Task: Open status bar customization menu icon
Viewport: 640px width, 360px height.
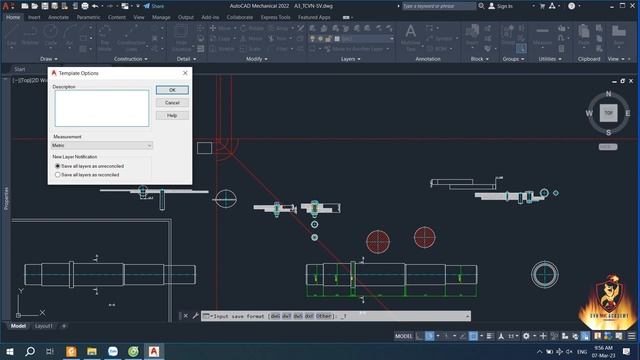Action: click(x=631, y=336)
